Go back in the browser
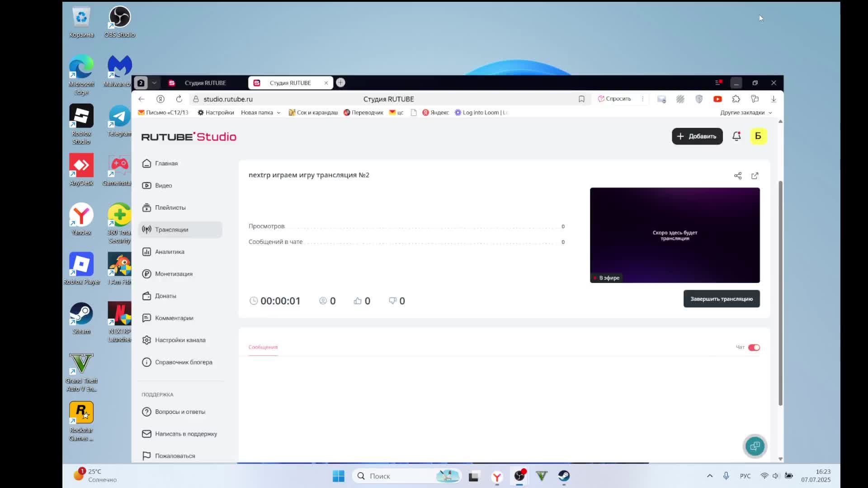This screenshot has height=488, width=868. point(142,99)
